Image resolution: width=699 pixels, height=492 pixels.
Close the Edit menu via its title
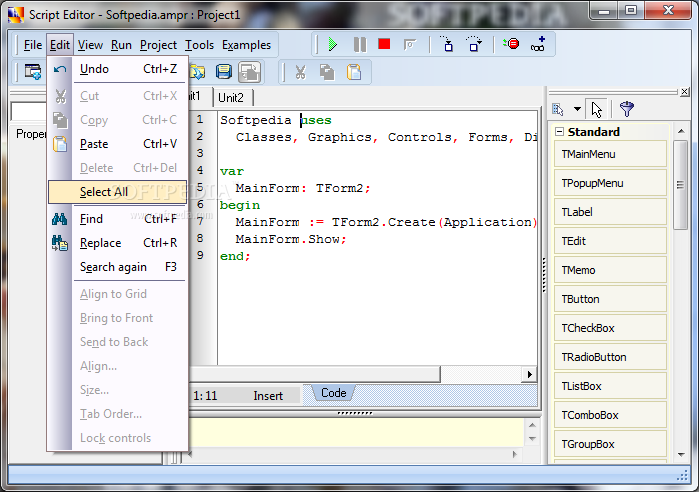[60, 45]
